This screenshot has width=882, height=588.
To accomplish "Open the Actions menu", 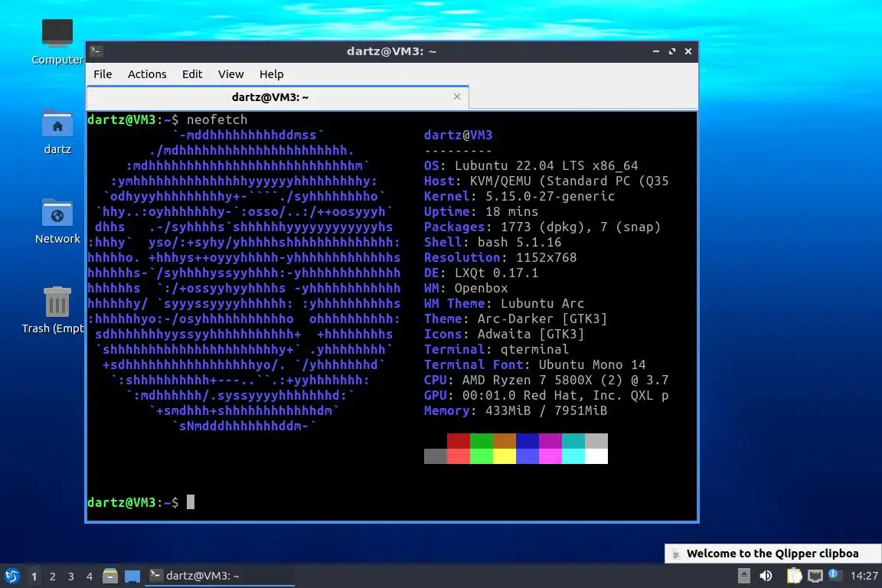I will (x=147, y=74).
